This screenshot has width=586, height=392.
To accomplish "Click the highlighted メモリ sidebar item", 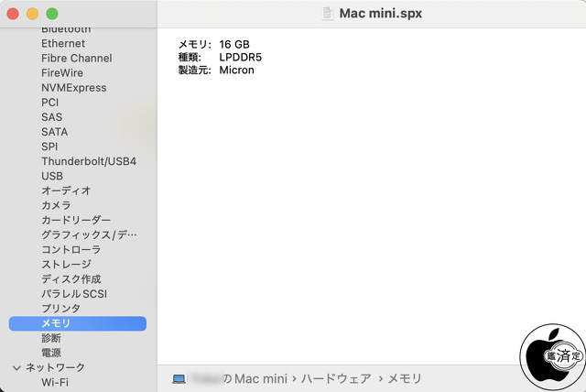I will [78, 323].
